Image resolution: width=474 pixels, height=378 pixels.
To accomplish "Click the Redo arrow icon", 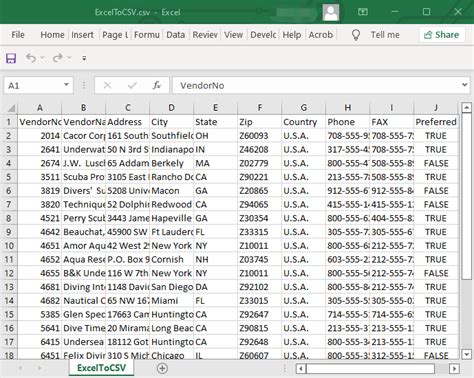I will coord(57,58).
